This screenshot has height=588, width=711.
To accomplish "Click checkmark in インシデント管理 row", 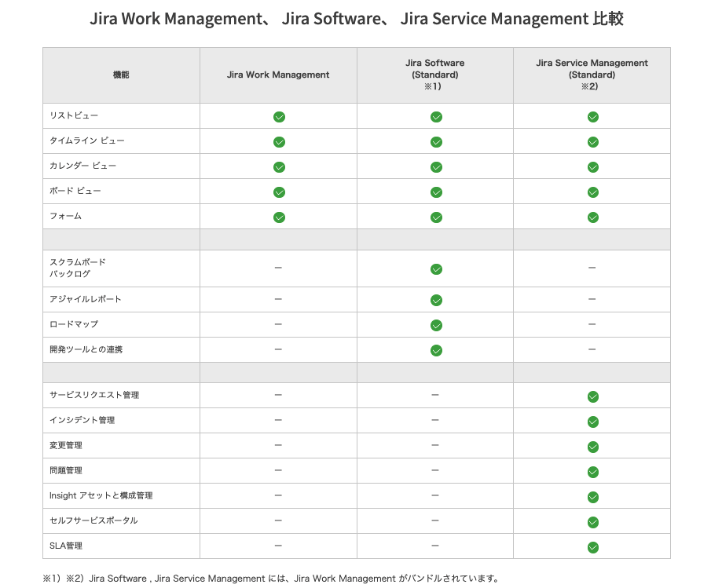I will [x=593, y=422].
